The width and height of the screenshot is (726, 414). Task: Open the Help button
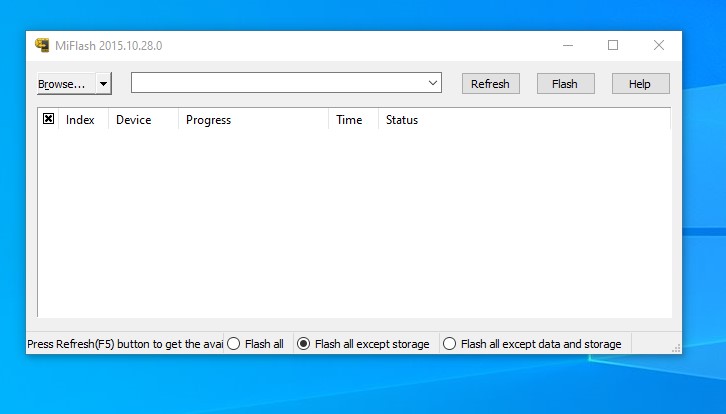coord(640,84)
